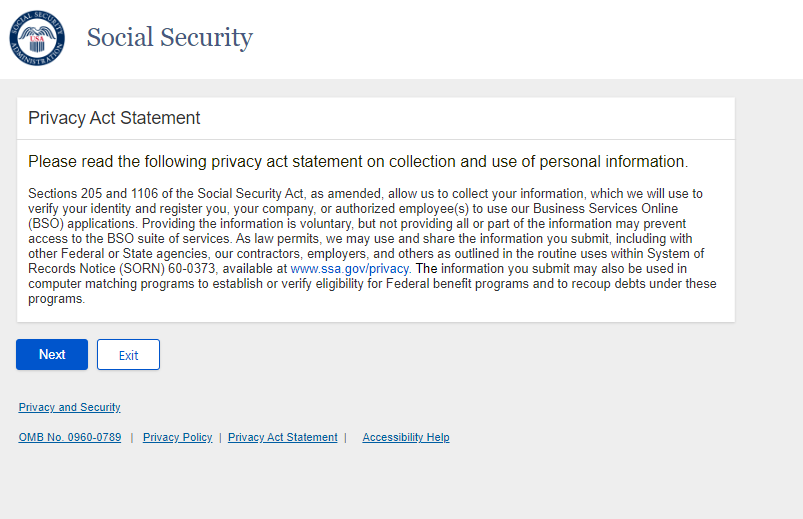Click the 'Please read the following' instruction line
The image size is (803, 519).
click(357, 161)
